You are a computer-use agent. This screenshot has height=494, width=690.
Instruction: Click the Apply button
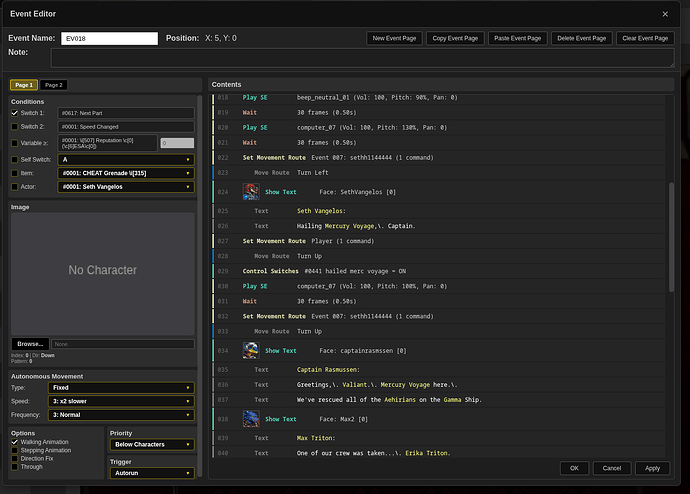[652, 468]
